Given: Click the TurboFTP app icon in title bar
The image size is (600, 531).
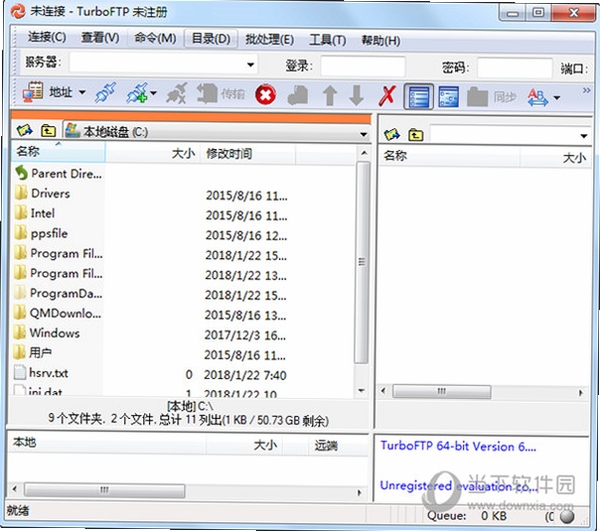Looking at the screenshot, I should click(x=18, y=11).
